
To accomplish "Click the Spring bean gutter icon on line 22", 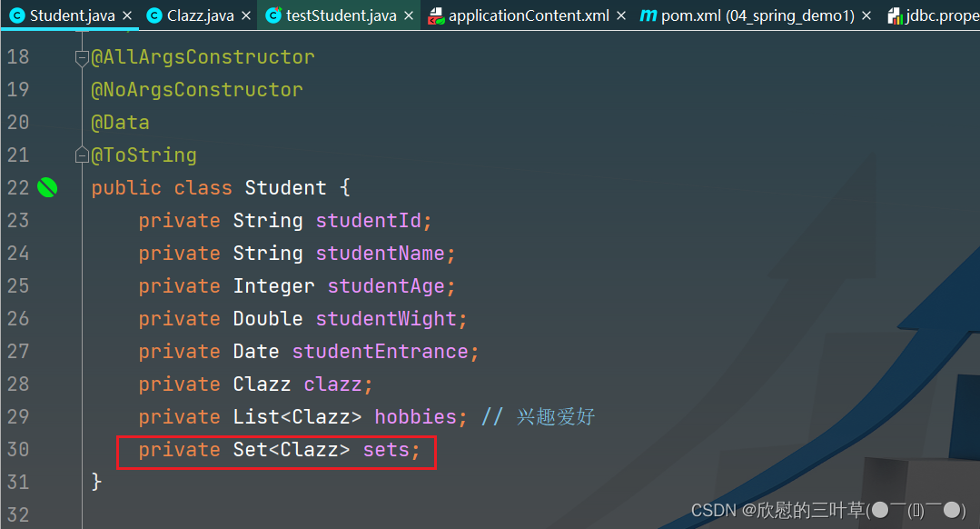I will [x=47, y=188].
